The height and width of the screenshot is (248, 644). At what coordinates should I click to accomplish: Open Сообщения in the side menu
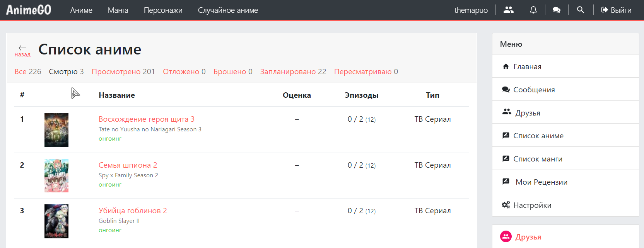point(533,90)
